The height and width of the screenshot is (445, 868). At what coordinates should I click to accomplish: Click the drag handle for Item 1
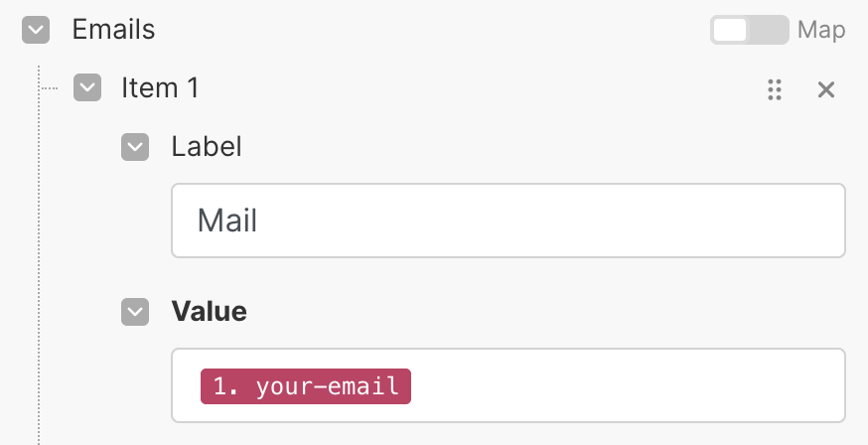[x=776, y=89]
